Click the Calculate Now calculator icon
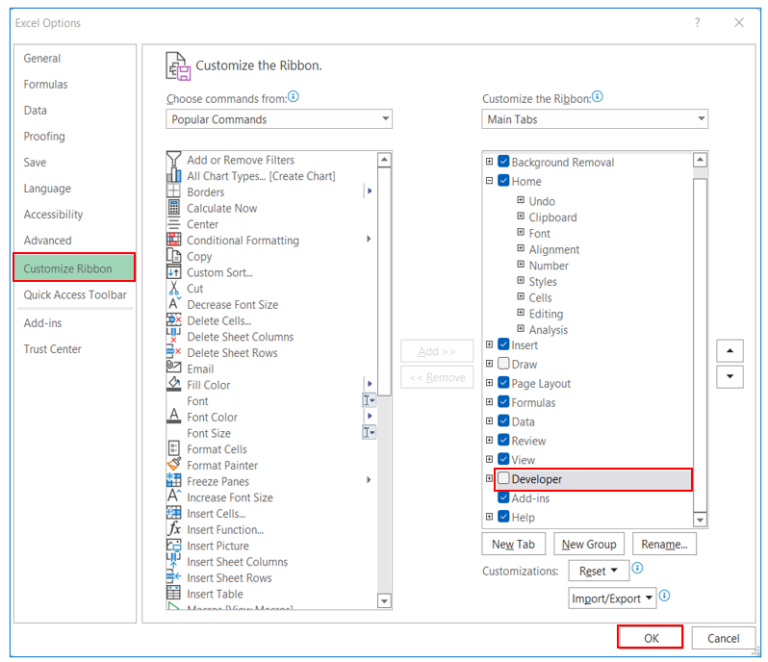768x662 pixels. (174, 208)
